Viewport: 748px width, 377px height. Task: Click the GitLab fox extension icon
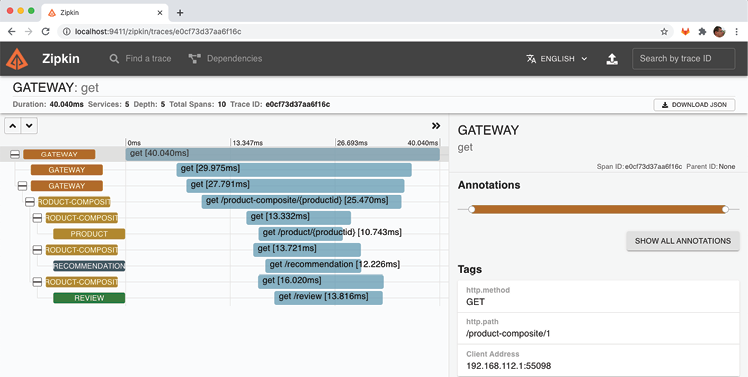pos(685,31)
